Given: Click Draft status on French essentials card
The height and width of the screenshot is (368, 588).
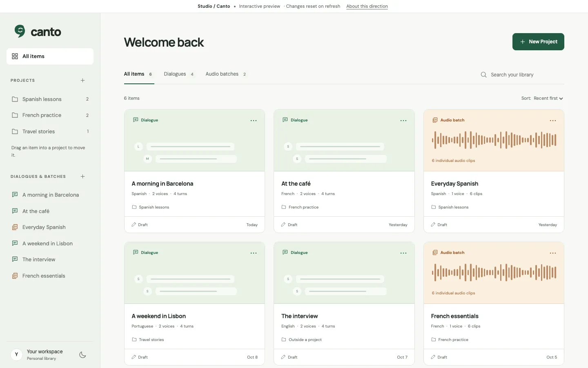Looking at the screenshot, I should click(439, 357).
